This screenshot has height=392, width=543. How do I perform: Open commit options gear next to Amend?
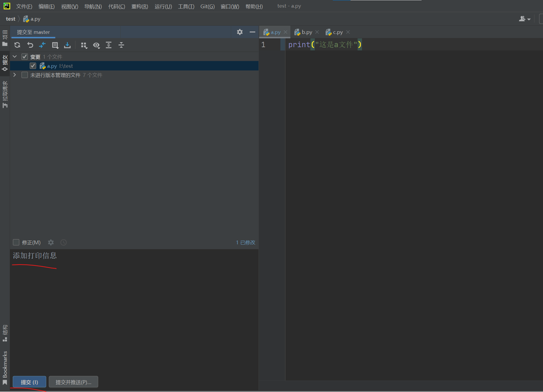[51, 242]
